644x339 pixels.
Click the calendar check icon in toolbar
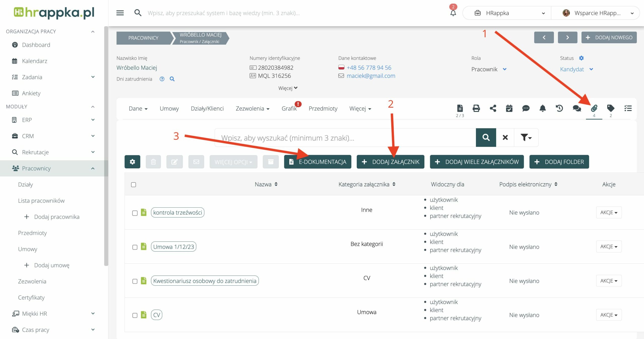click(x=509, y=108)
